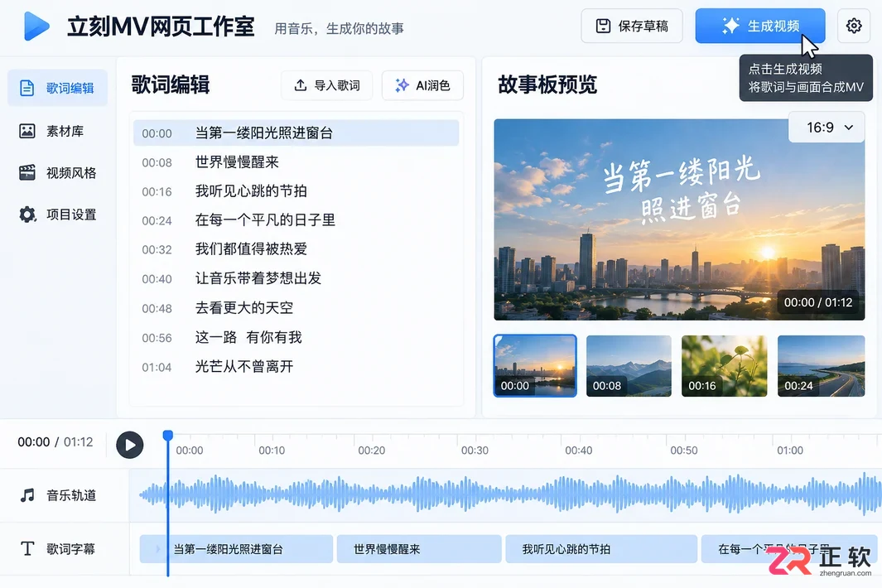Select lyric line 世界慢慢醒来
The width and height of the screenshot is (882, 588).
296,162
